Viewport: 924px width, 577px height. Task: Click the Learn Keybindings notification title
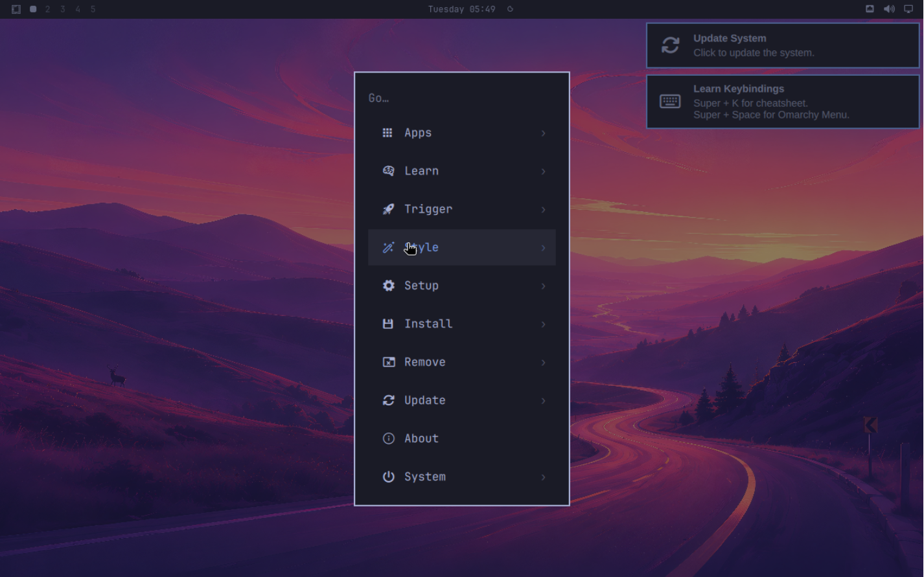[x=739, y=89]
